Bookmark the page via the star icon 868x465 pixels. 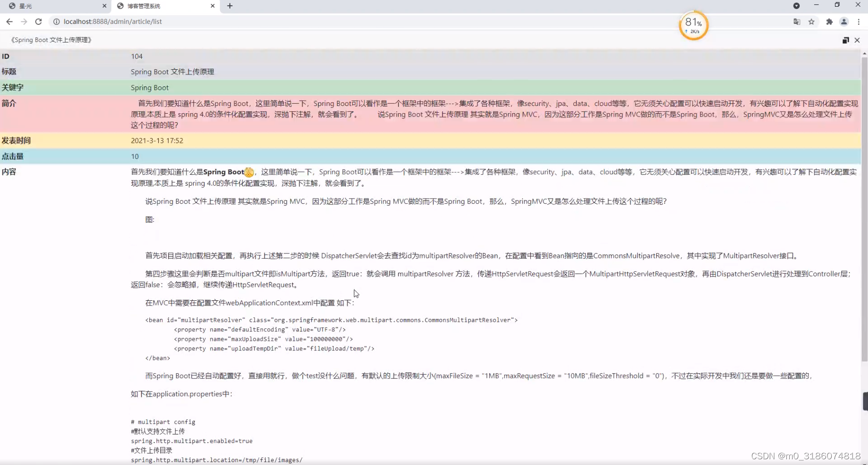tap(812, 21)
